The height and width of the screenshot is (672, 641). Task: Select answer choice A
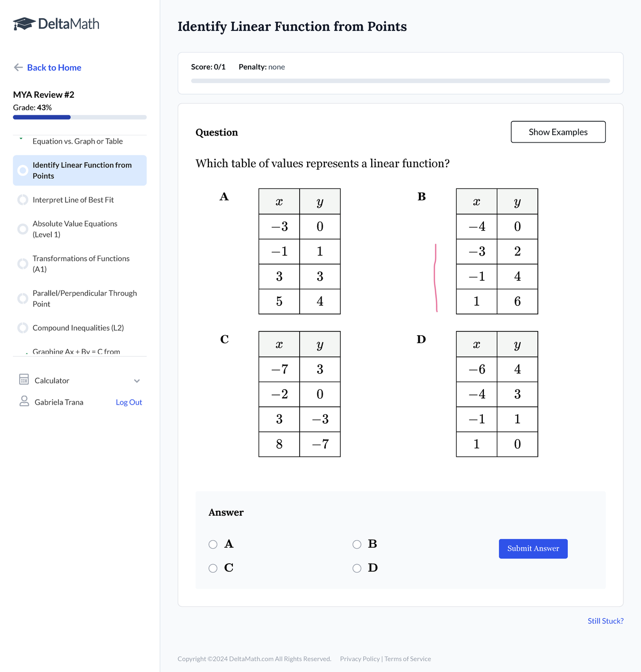pos(213,544)
